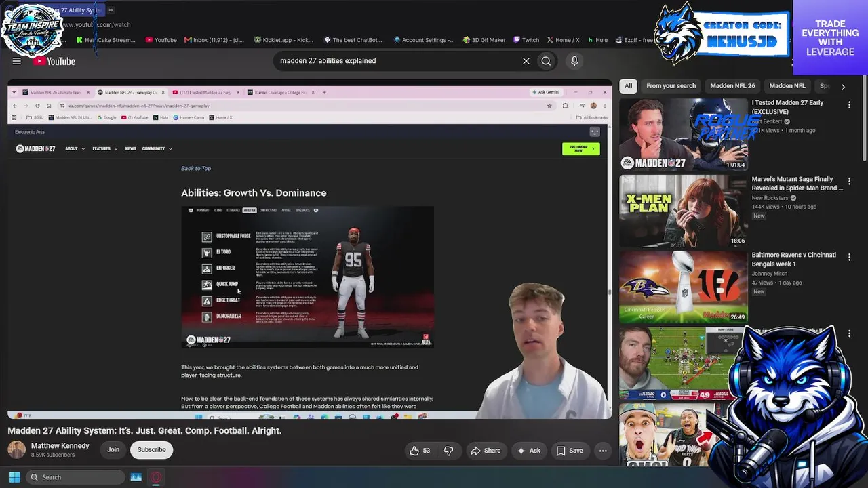The image size is (868, 488).
Task: Open the YouTube guide hamburger menu
Action: tap(17, 61)
